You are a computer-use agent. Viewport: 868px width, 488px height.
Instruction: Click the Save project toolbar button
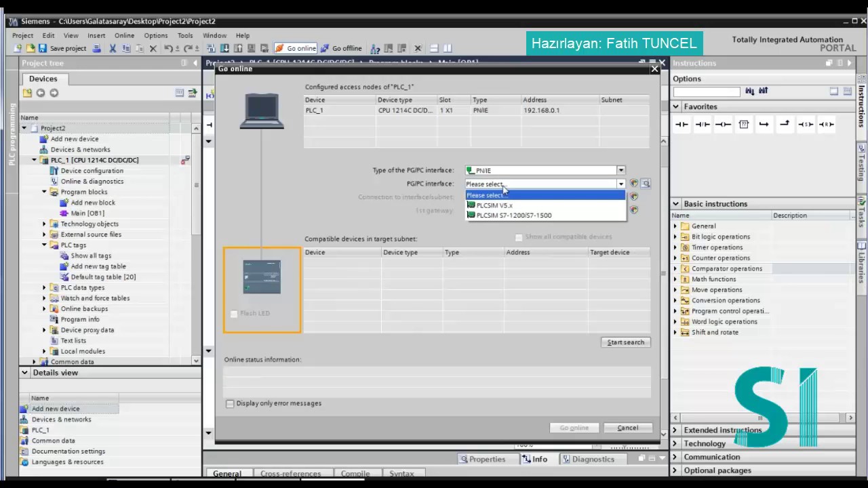click(x=62, y=48)
